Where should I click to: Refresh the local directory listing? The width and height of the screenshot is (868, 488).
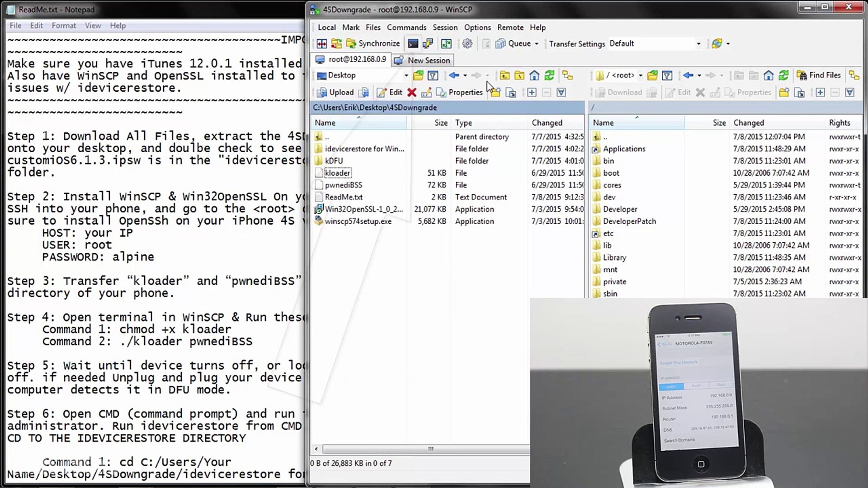(x=549, y=75)
